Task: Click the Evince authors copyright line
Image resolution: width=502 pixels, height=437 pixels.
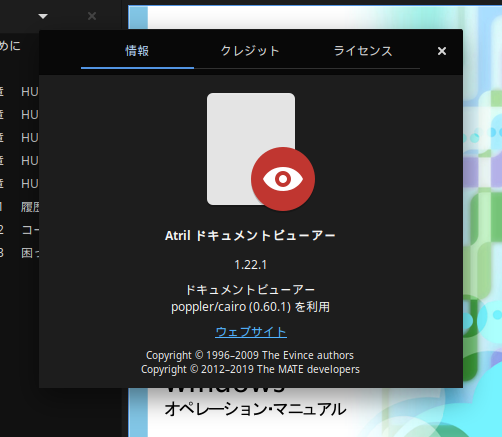Action: pos(250,355)
